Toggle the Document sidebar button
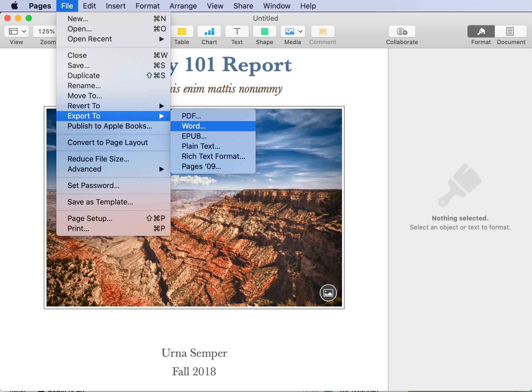The image size is (532, 392). point(510,32)
